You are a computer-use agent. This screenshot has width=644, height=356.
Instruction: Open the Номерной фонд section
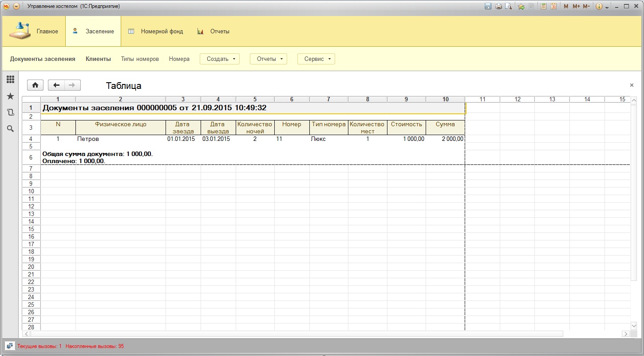[x=155, y=31]
